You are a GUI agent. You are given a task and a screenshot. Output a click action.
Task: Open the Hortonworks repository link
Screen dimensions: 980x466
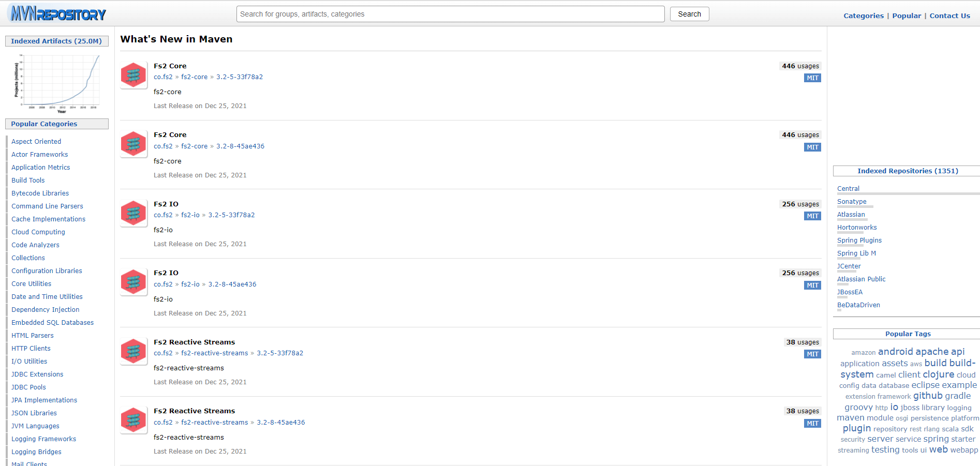click(x=857, y=227)
